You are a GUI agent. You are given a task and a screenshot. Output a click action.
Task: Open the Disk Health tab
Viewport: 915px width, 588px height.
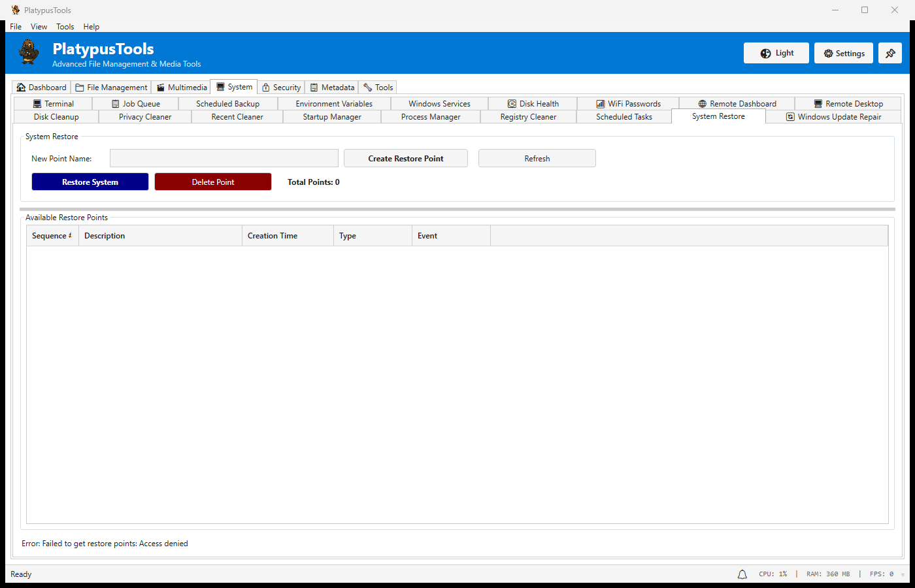533,104
